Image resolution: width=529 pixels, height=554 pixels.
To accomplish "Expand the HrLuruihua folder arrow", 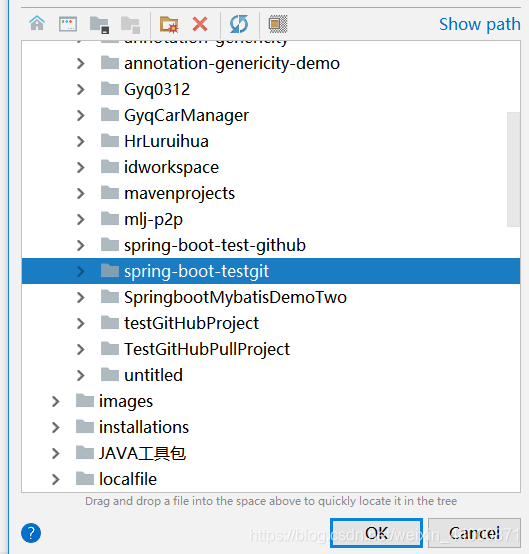I will point(81,141).
